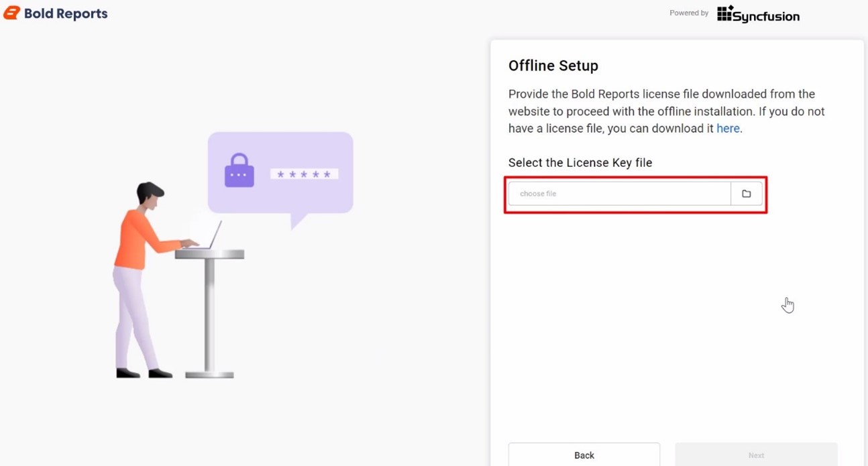
Task: Go to previous step with Back
Action: pos(584,455)
